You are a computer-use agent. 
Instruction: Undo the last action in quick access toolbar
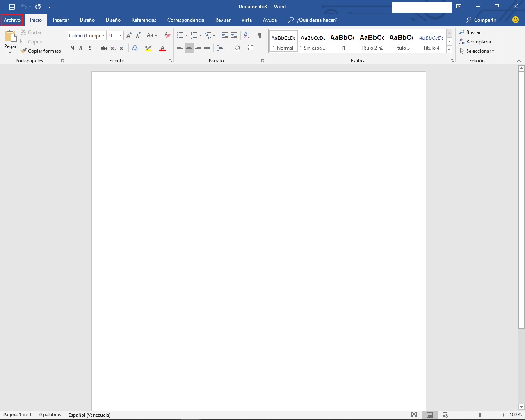pos(24,7)
